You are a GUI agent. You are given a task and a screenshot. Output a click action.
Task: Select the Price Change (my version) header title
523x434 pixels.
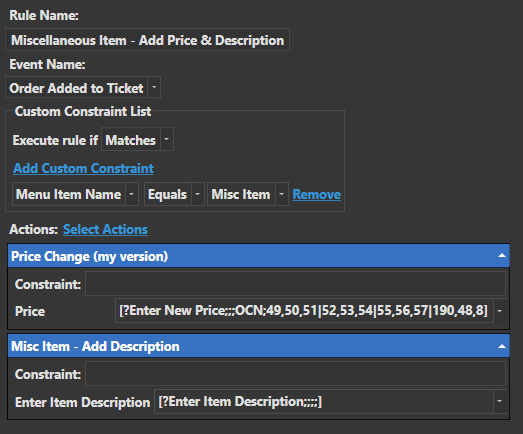[89, 256]
